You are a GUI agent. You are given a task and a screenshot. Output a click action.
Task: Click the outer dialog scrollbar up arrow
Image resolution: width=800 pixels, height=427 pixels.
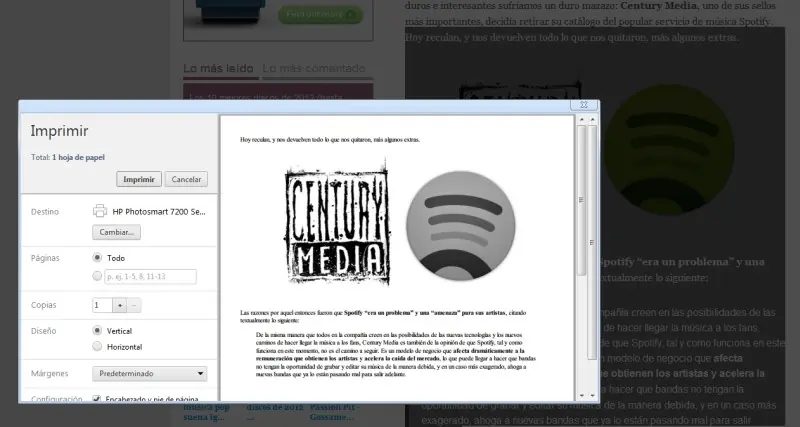(592, 120)
